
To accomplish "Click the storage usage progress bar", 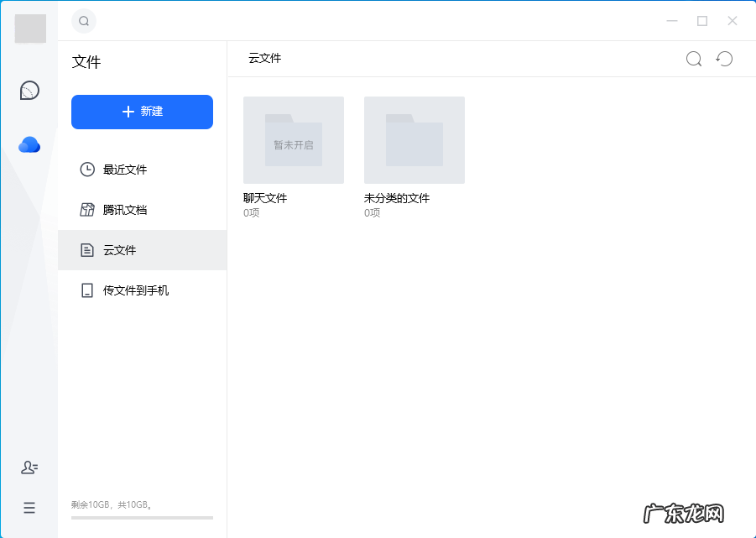I will tap(142, 518).
